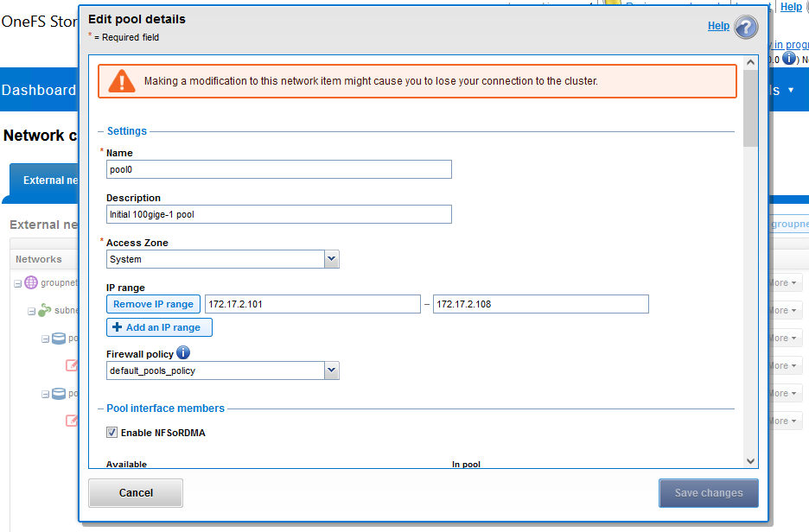Click the scroll down arrow in dialog scrollbar
The width and height of the screenshot is (809, 532).
pyautogui.click(x=750, y=461)
